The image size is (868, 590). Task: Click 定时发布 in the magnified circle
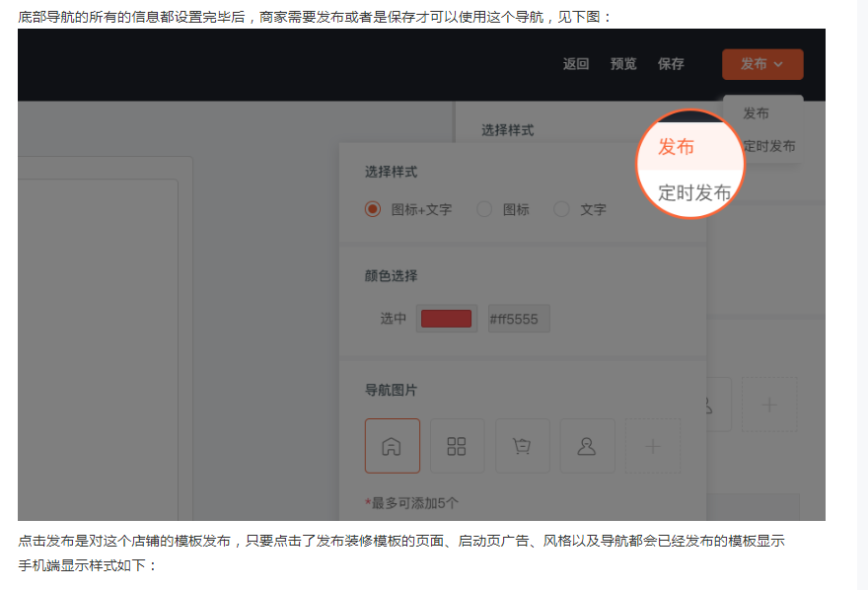pyautogui.click(x=694, y=192)
